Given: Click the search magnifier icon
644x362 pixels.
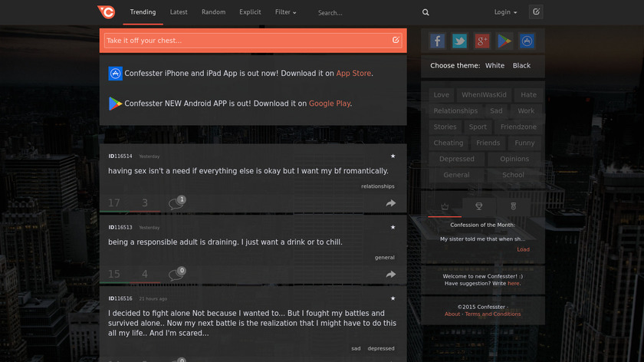Looking at the screenshot, I should point(426,12).
